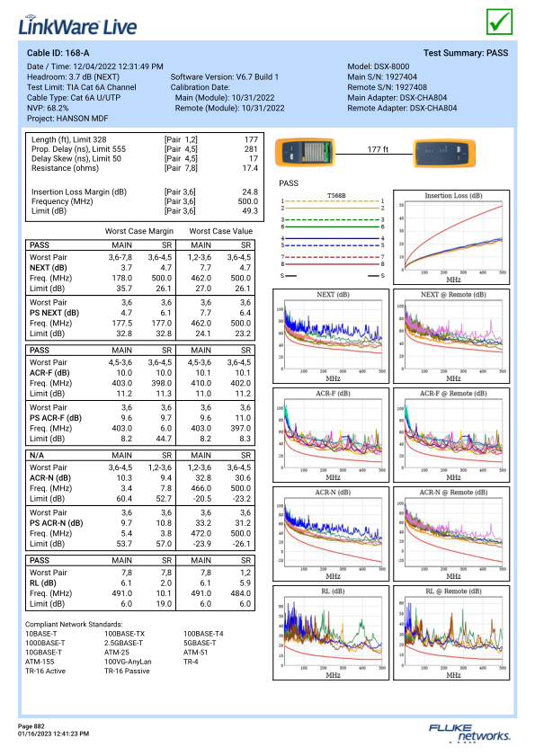Click the Cable ID: 168-A heading
The height and width of the screenshot is (756, 535).
[58, 53]
